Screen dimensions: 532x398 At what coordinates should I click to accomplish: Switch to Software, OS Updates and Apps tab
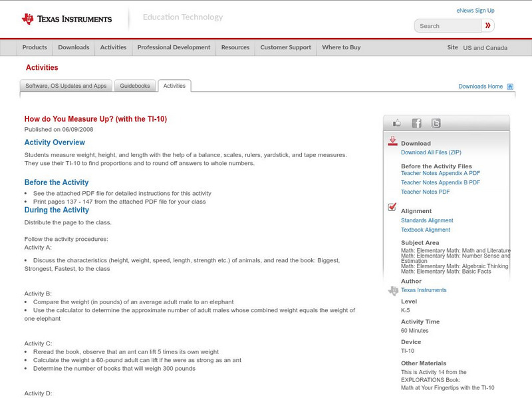click(66, 86)
